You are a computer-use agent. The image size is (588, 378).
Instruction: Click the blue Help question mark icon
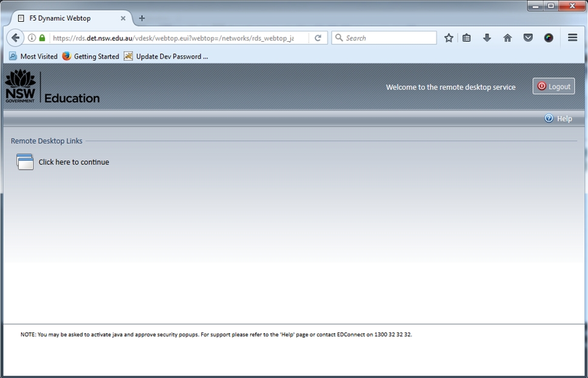coord(549,118)
